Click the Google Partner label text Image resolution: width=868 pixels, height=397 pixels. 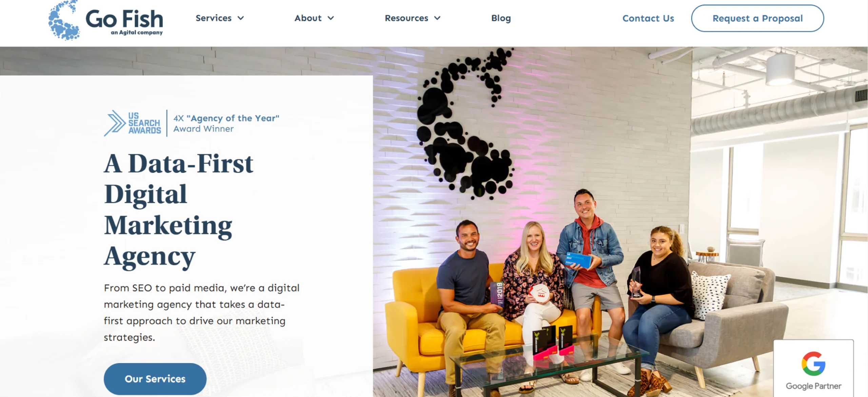(x=813, y=386)
